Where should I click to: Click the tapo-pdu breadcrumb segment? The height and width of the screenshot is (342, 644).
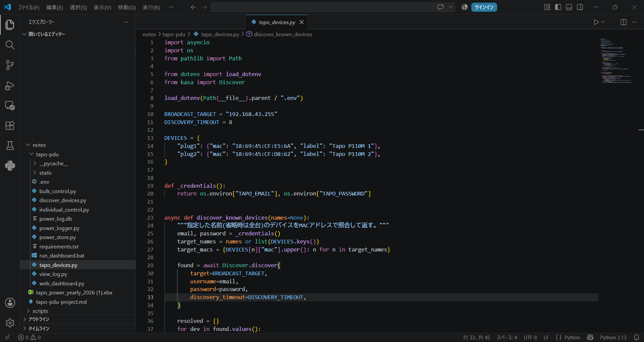(x=174, y=34)
